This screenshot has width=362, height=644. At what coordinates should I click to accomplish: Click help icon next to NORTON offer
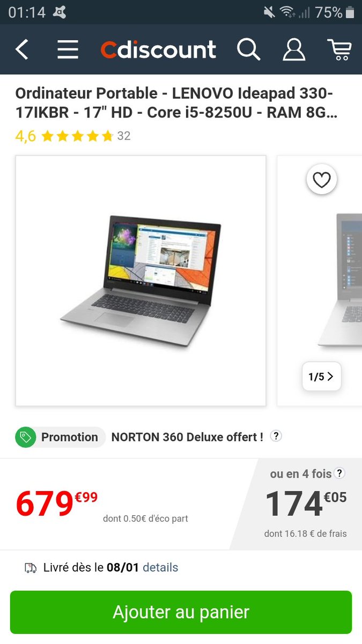[276, 436]
